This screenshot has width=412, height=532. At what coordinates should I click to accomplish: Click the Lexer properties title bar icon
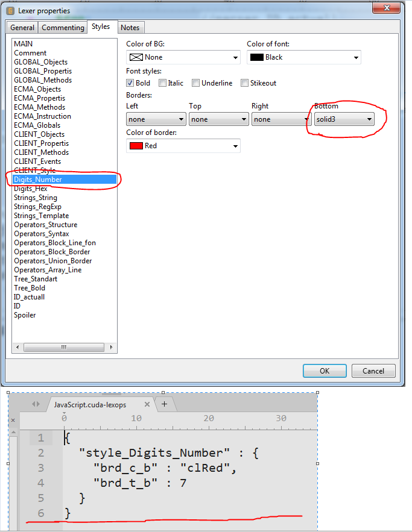tap(10, 10)
